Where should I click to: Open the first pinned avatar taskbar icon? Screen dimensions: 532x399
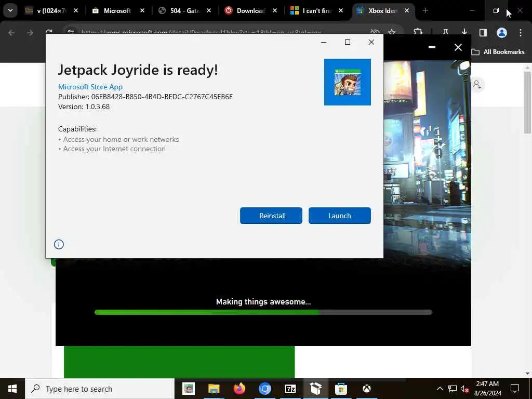click(188, 389)
